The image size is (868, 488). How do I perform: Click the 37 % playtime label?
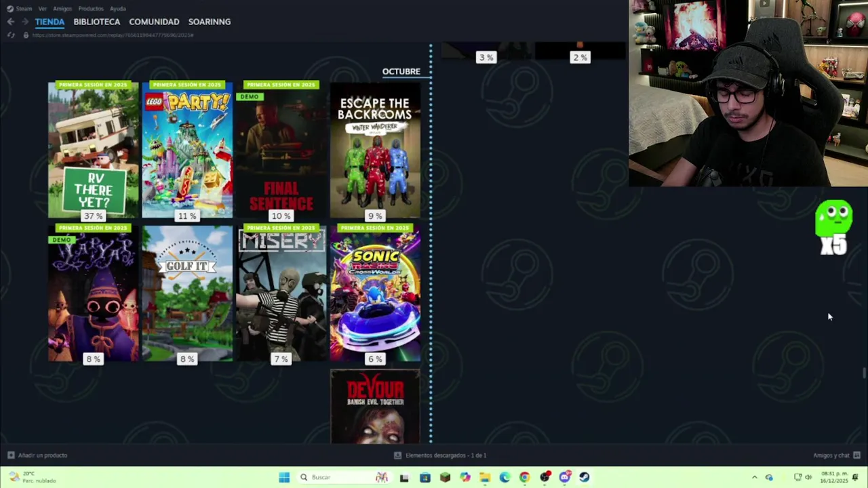coord(93,216)
